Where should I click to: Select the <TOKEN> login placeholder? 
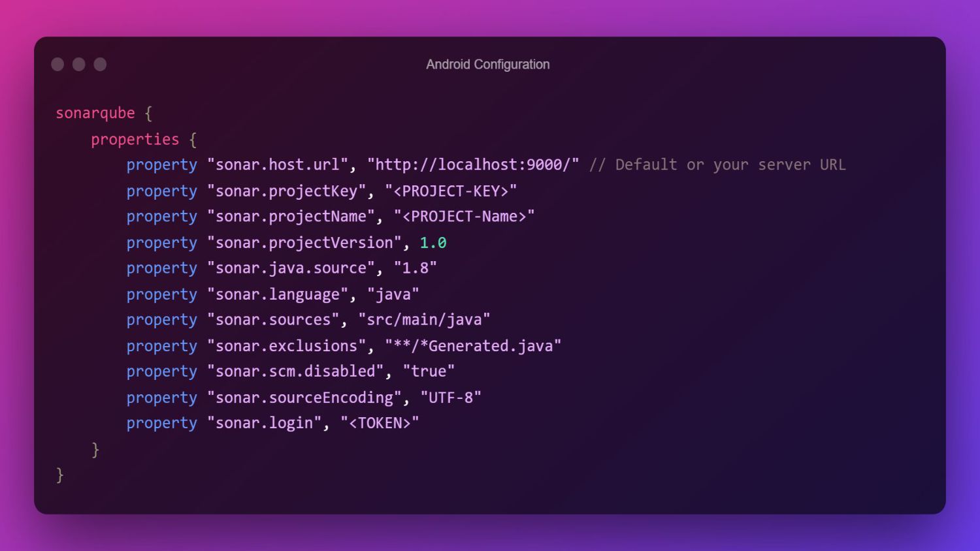[380, 423]
